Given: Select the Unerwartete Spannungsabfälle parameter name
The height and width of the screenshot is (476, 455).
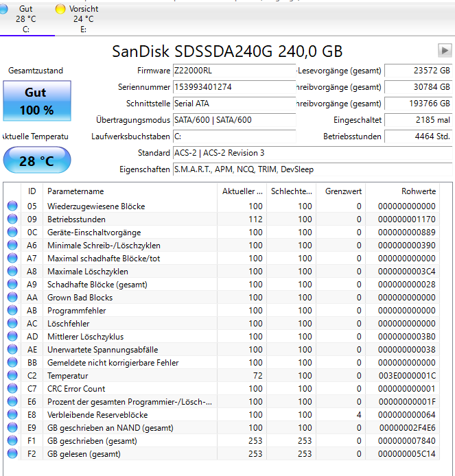Looking at the screenshot, I should tap(103, 350).
